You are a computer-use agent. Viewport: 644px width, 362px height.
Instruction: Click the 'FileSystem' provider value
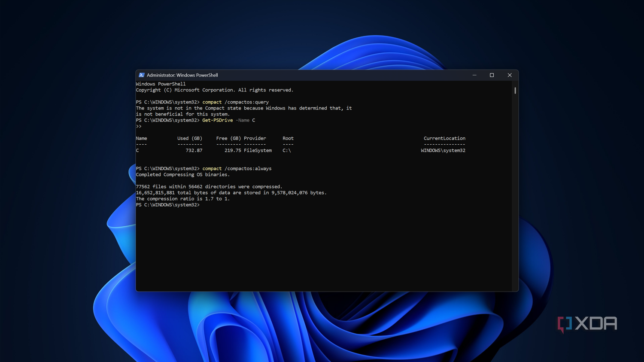pyautogui.click(x=258, y=150)
